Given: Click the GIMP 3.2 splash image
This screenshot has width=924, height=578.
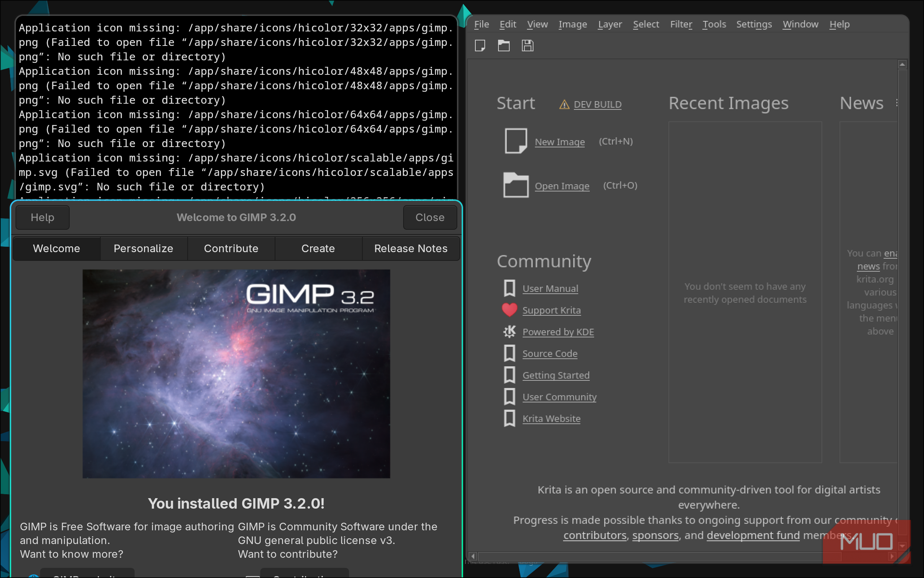Looking at the screenshot, I should point(236,374).
